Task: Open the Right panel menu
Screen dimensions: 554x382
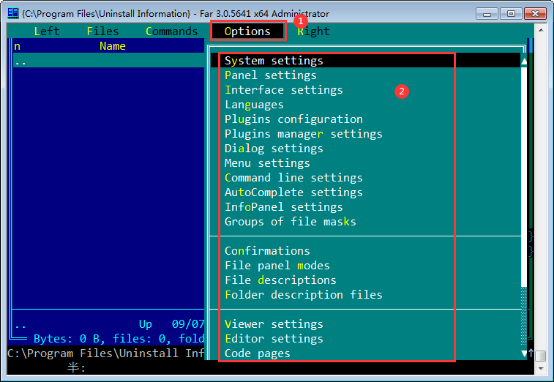Action: (x=313, y=31)
